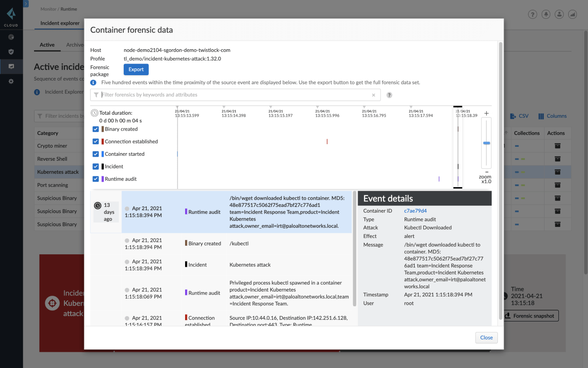Open the user profile icon

click(x=559, y=14)
